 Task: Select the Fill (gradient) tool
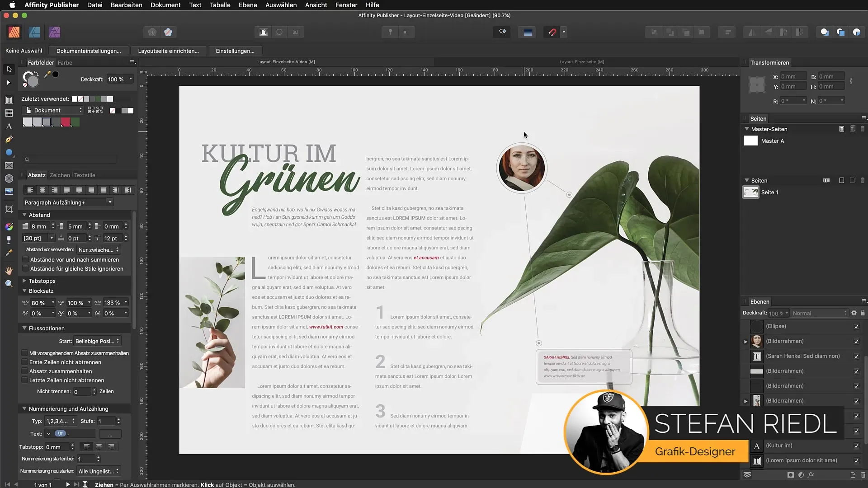9,226
